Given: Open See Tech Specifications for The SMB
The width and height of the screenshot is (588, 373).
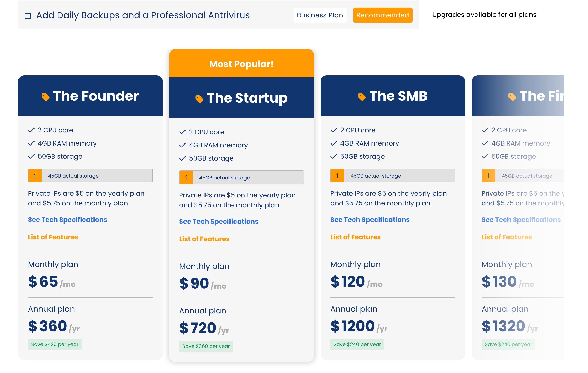Looking at the screenshot, I should [x=370, y=220].
